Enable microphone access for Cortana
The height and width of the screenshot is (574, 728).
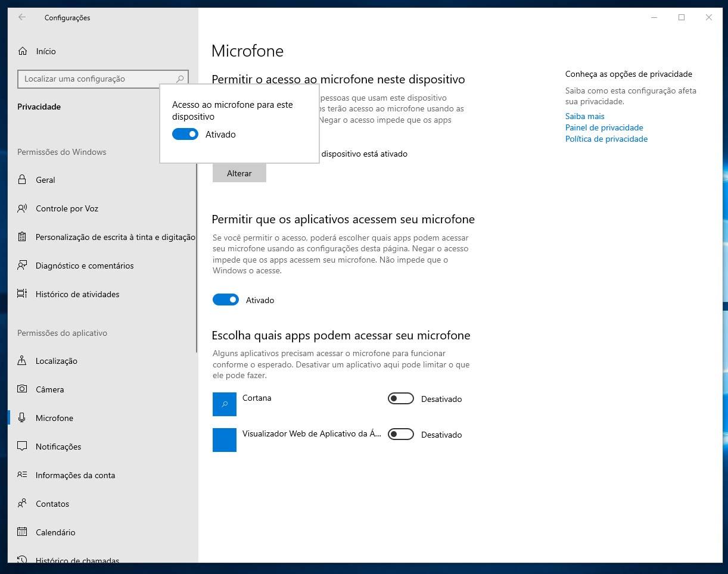coord(401,399)
